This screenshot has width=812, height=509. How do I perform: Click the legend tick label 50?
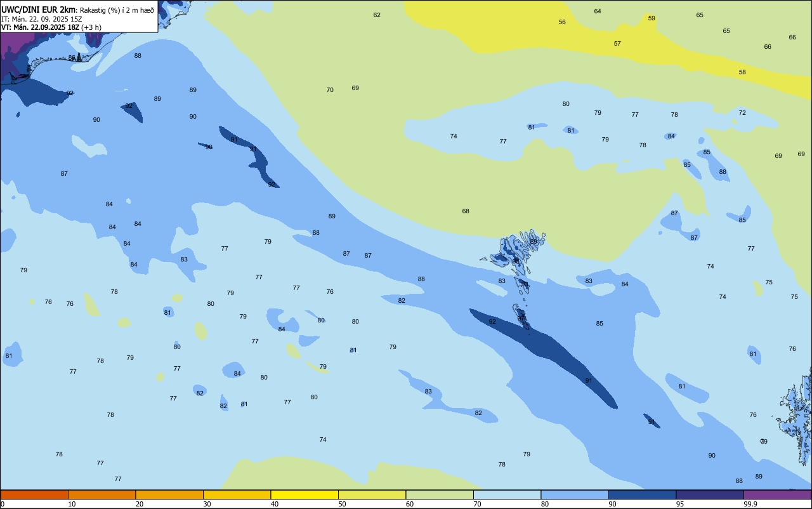click(342, 504)
